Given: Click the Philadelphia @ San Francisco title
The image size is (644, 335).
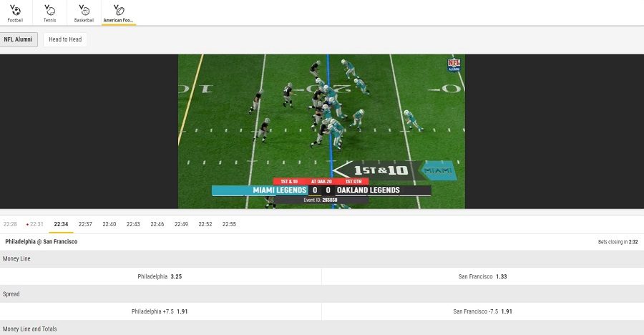Looking at the screenshot, I should 41,242.
